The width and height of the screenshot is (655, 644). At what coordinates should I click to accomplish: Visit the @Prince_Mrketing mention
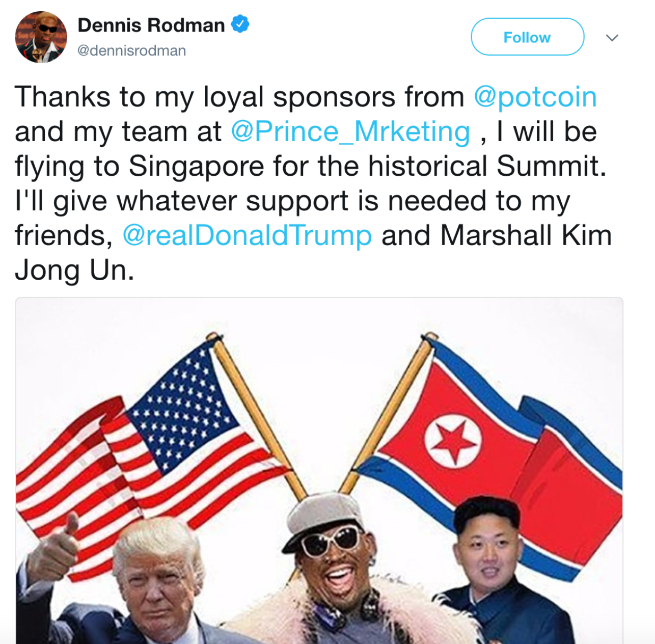click(350, 131)
